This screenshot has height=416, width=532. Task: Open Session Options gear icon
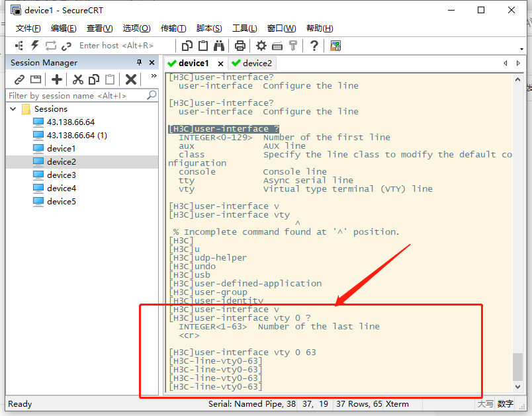(261, 46)
